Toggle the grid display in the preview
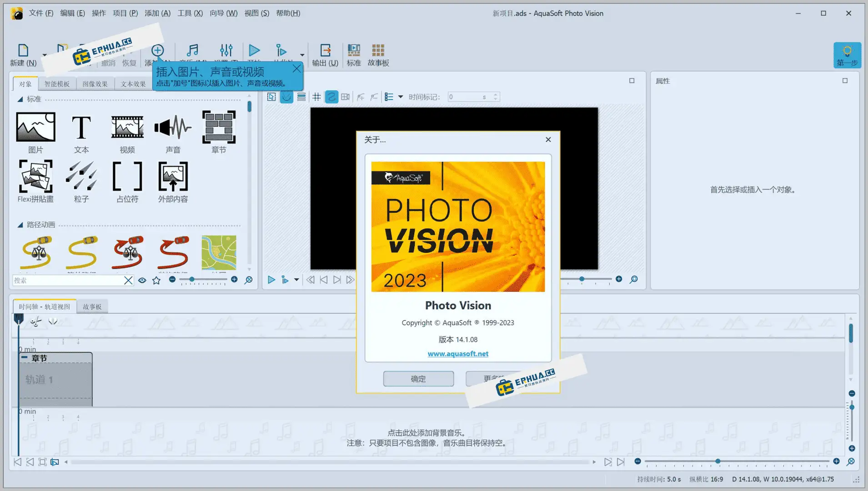Screen dimensions: 868x491 (x=317, y=96)
